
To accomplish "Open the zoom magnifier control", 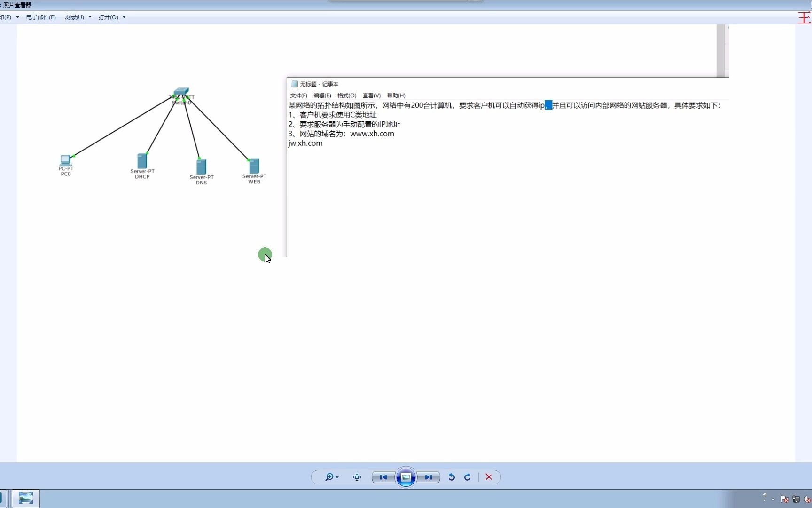I will point(329,477).
